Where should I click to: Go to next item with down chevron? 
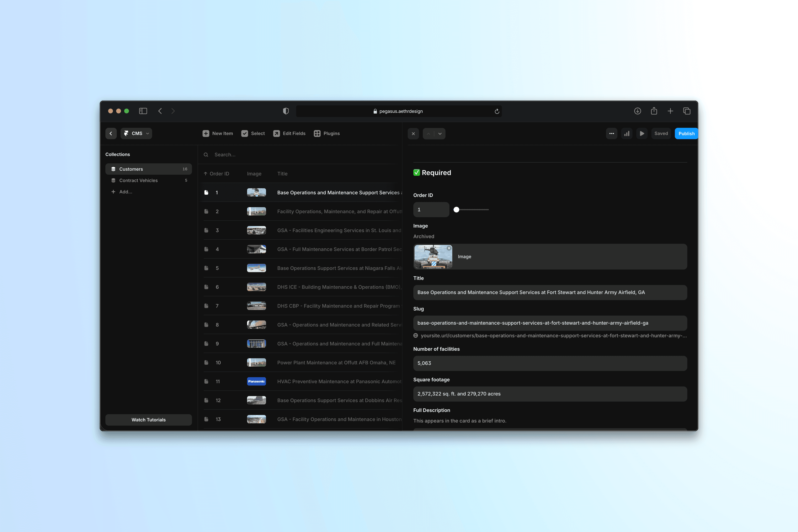coord(440,134)
